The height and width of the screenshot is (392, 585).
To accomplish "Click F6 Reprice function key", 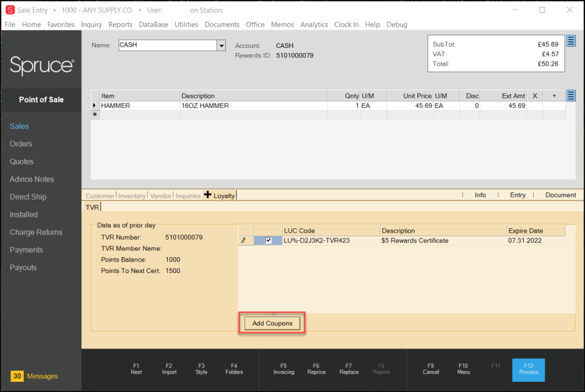I will (316, 369).
